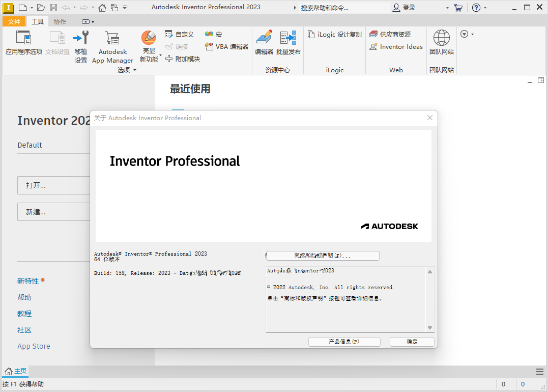Expand the 选项 panel dropdown

coord(135,70)
